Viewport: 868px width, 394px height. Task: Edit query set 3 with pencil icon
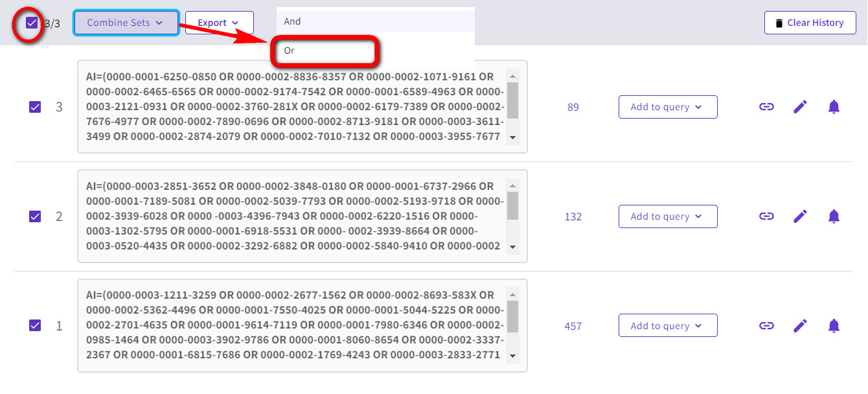click(801, 107)
